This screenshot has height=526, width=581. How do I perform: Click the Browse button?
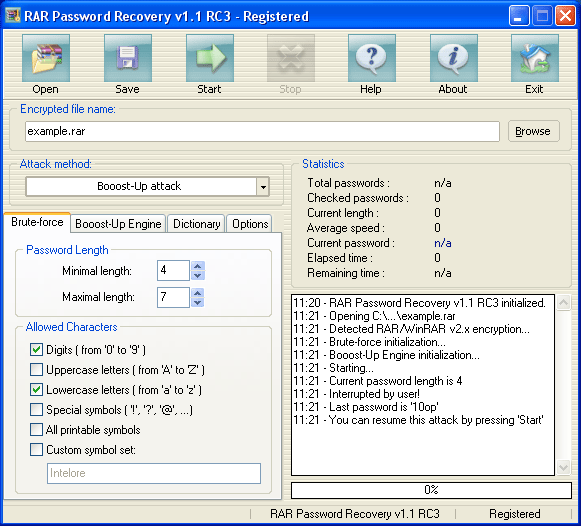(x=533, y=131)
